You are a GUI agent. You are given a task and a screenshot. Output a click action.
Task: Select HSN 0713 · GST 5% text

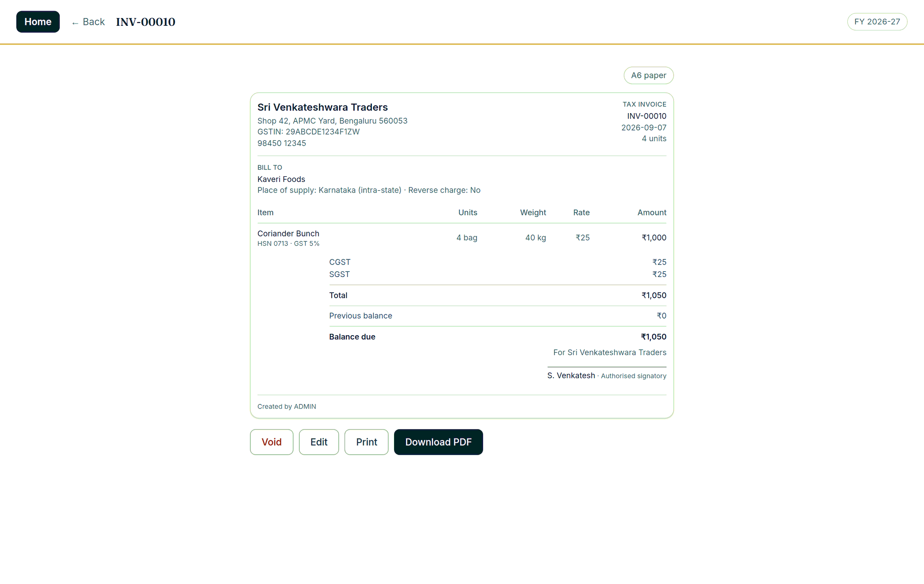click(x=288, y=243)
